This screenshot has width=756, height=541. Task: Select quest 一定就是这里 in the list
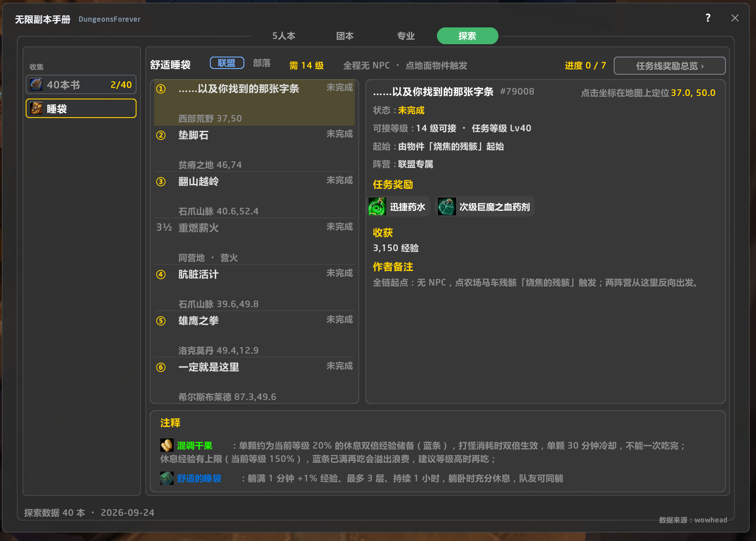click(x=255, y=380)
